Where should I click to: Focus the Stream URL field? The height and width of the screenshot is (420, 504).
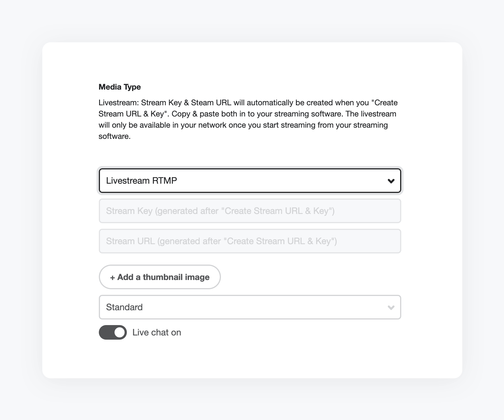point(250,241)
